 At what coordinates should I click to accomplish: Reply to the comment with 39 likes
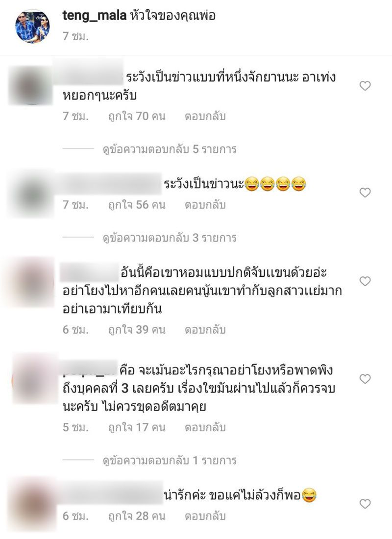click(x=205, y=330)
